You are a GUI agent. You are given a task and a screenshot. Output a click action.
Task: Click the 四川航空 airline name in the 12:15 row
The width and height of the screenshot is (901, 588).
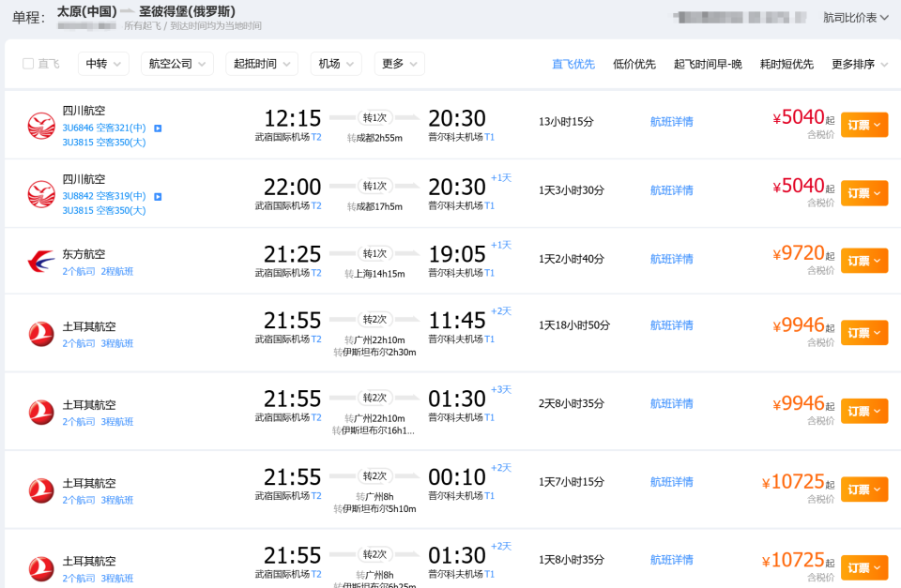click(x=84, y=111)
